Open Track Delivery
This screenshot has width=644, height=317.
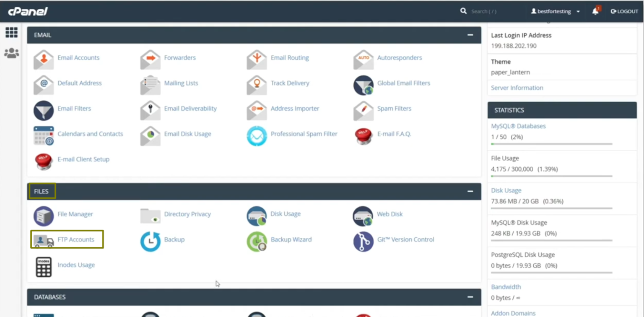point(290,83)
